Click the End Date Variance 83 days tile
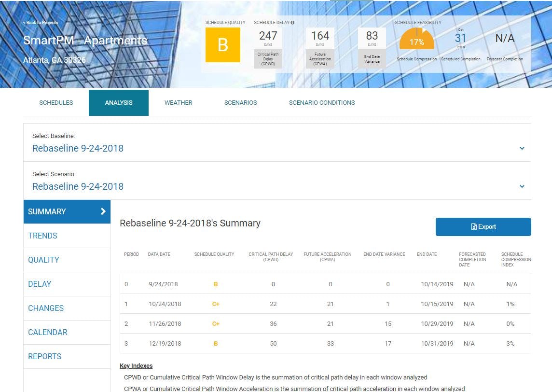552x392 pixels. tap(371, 44)
